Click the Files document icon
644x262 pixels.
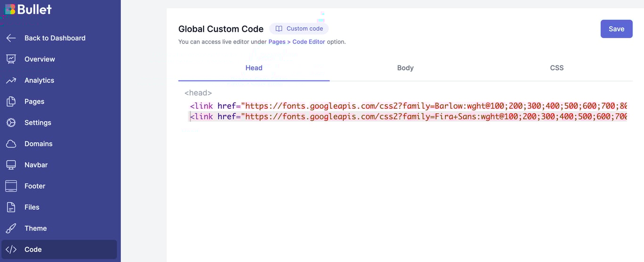coord(11,207)
